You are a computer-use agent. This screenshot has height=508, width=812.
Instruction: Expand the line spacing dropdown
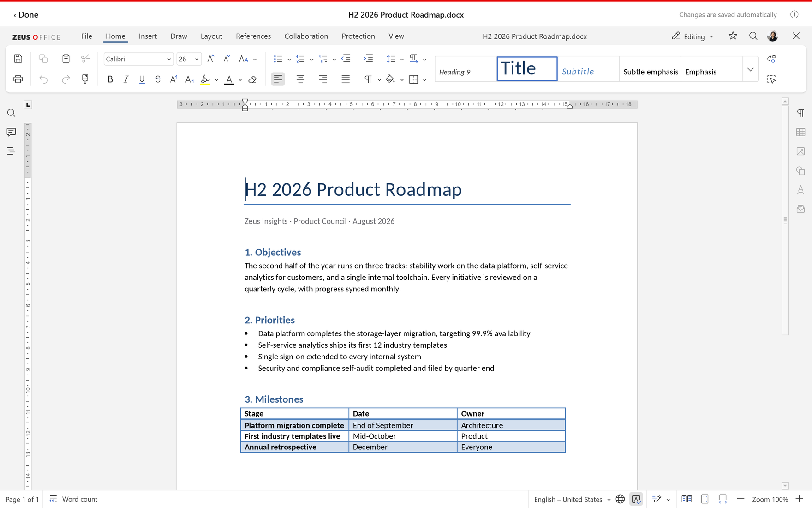402,59
